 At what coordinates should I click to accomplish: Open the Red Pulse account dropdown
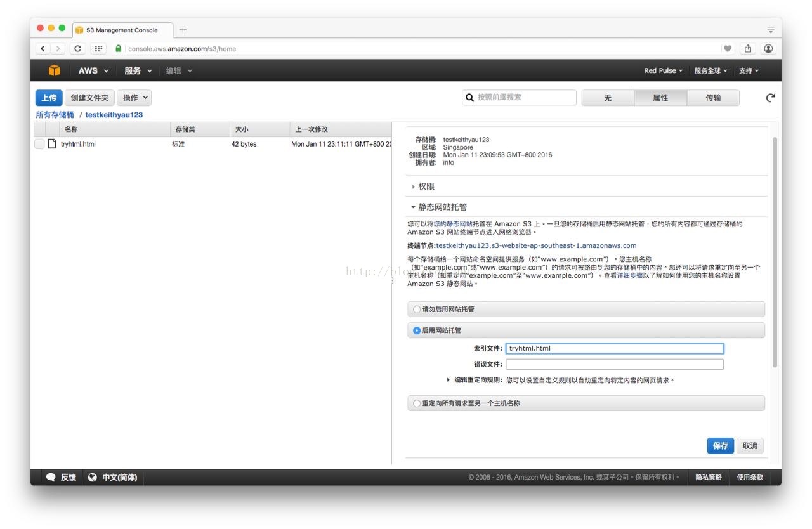coord(663,70)
